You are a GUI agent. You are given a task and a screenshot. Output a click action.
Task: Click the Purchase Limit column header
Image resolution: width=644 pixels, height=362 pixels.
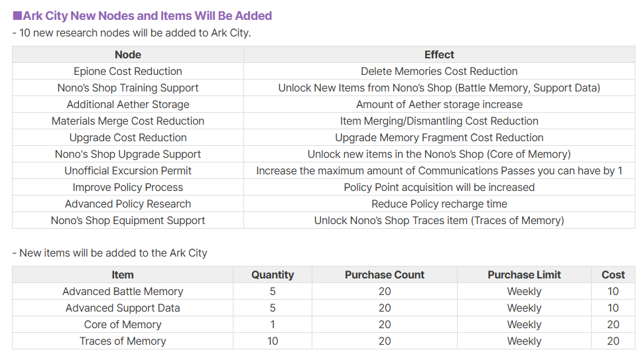tap(524, 274)
